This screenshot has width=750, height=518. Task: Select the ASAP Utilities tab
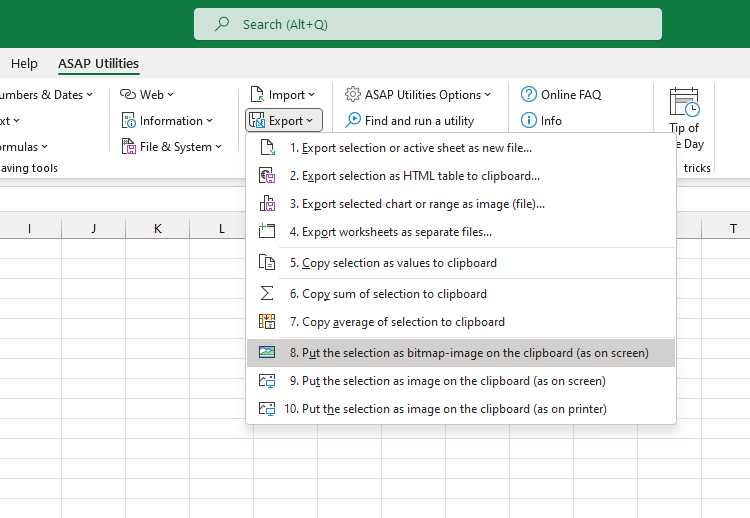[99, 64]
